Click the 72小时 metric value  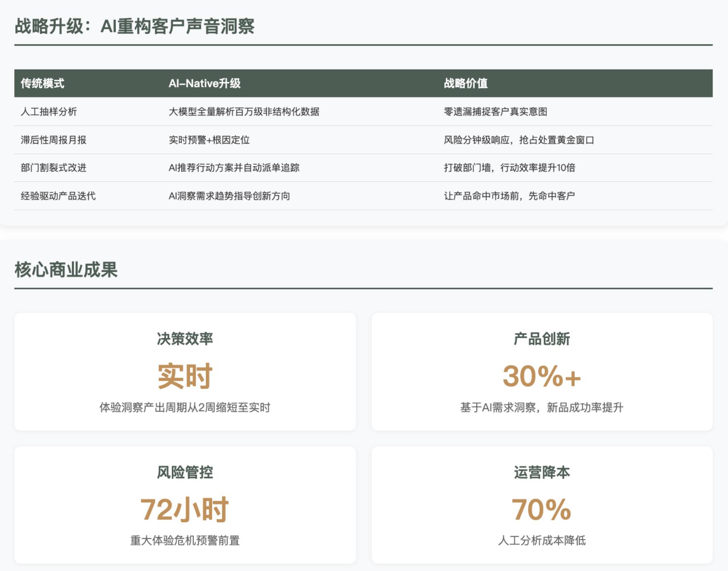click(185, 510)
